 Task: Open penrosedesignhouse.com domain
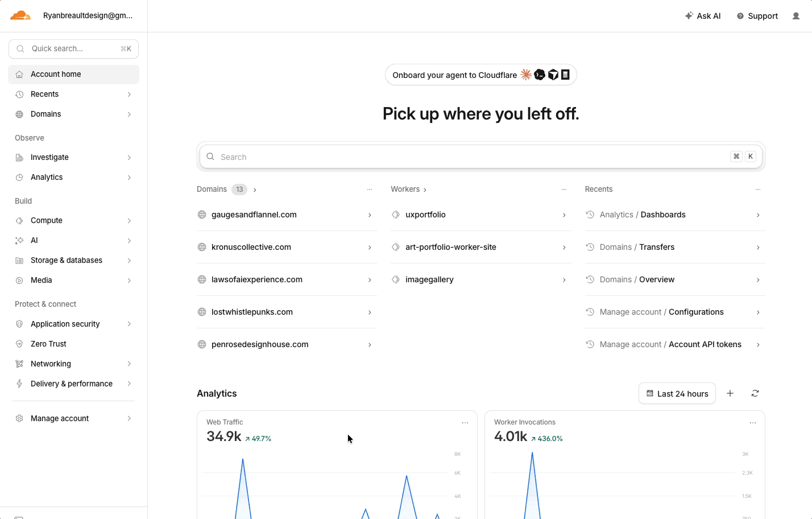point(287,344)
